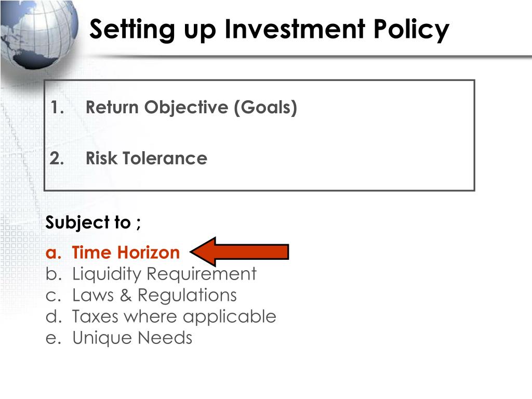The height and width of the screenshot is (399, 532).
Task: Click the number 1. list marker
Action: 57,108
